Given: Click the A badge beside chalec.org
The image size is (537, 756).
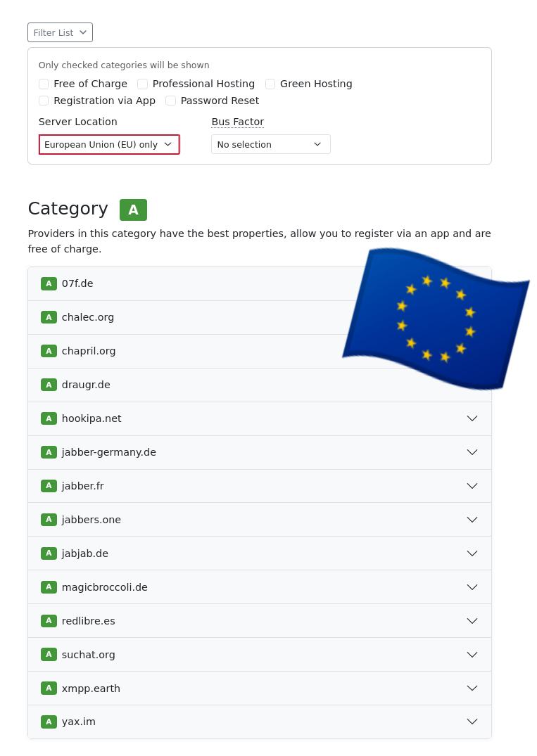Looking at the screenshot, I should pos(49,317).
